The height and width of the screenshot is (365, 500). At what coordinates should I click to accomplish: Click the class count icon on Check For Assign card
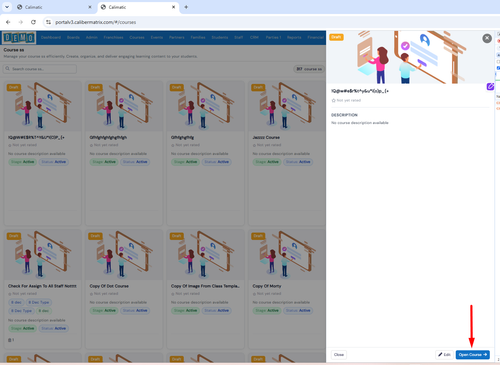click(x=11, y=340)
